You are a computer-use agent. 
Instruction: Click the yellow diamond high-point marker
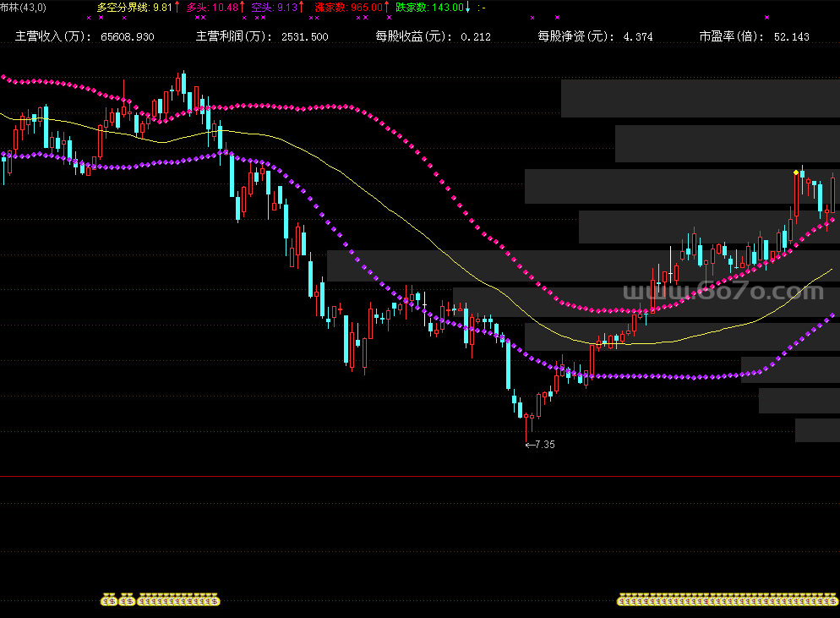click(796, 172)
